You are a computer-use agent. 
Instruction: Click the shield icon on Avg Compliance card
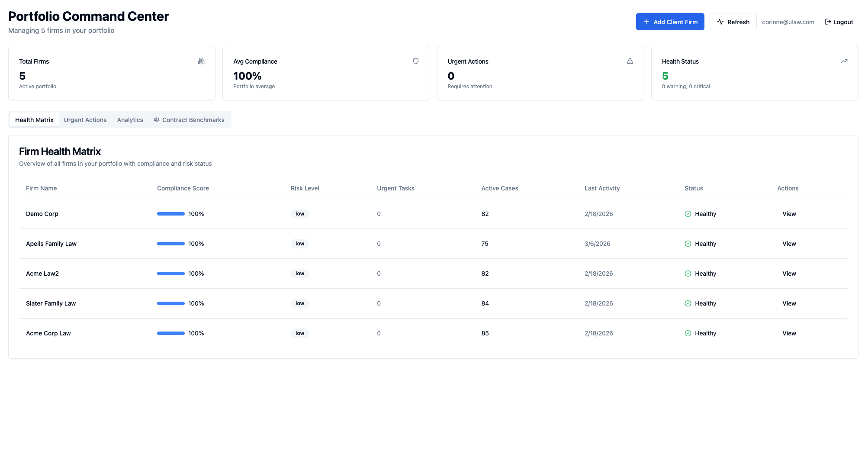[415, 61]
